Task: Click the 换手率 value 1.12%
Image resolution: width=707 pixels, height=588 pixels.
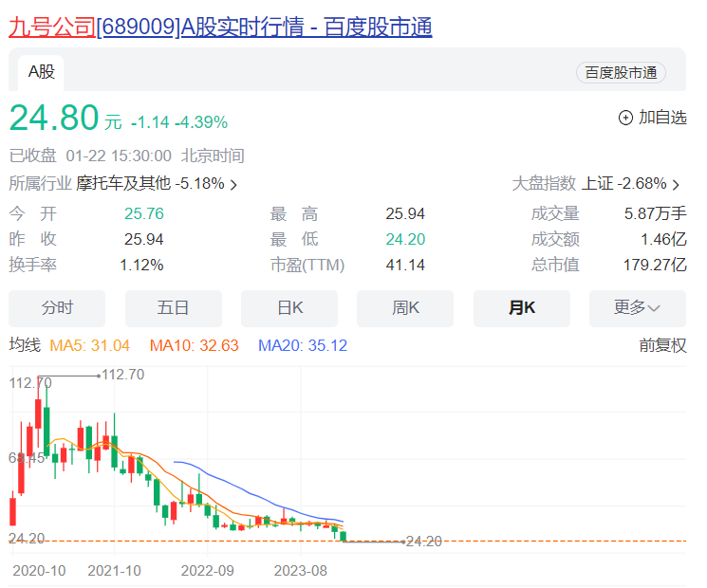Action: 141,265
